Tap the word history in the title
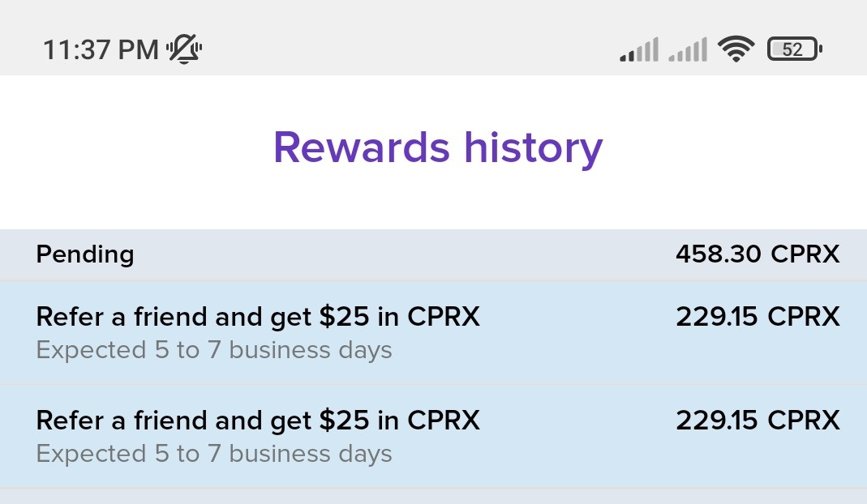 [x=534, y=149]
